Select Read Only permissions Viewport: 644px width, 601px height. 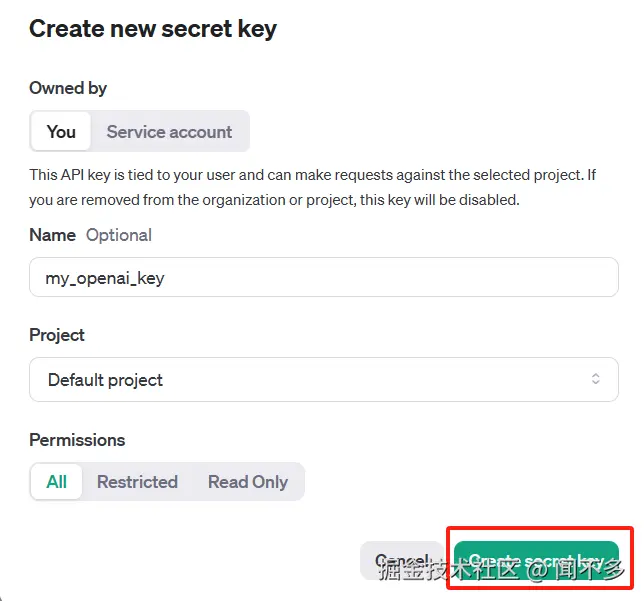248,482
